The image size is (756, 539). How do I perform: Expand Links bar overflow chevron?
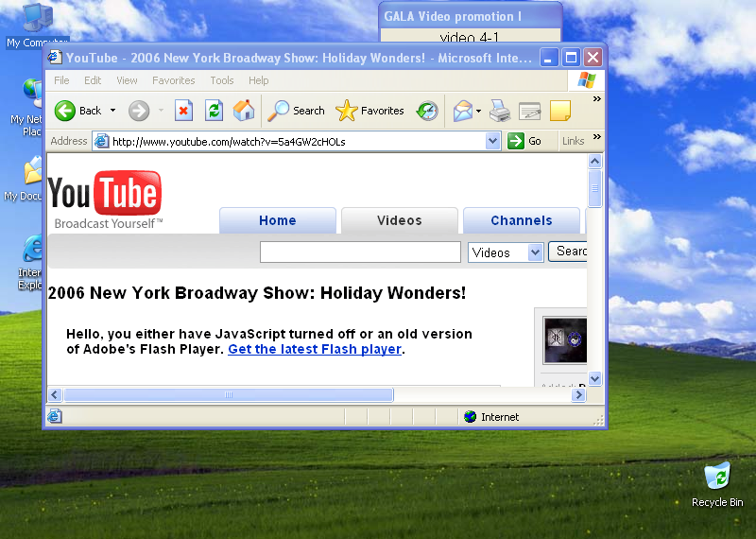(597, 136)
